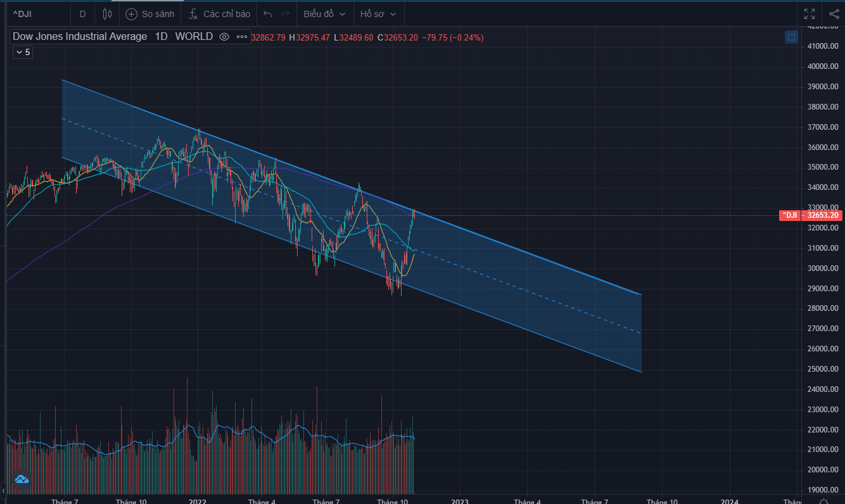Image resolution: width=845 pixels, height=504 pixels.
Task: Hide the Dow Jones series with eye icon
Action: coord(224,37)
